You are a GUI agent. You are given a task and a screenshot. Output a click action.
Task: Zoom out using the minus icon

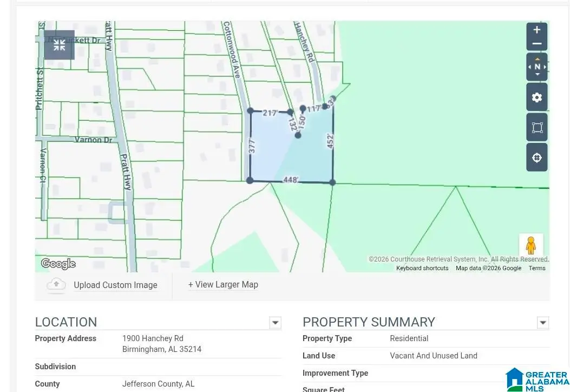536,43
